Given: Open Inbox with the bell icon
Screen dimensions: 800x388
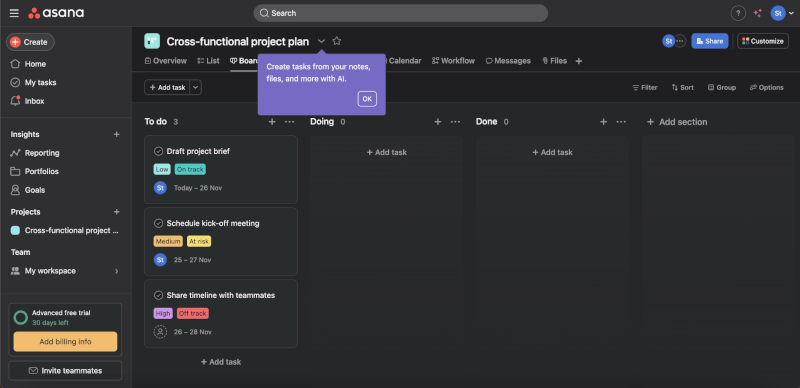Looking at the screenshot, I should [15, 101].
